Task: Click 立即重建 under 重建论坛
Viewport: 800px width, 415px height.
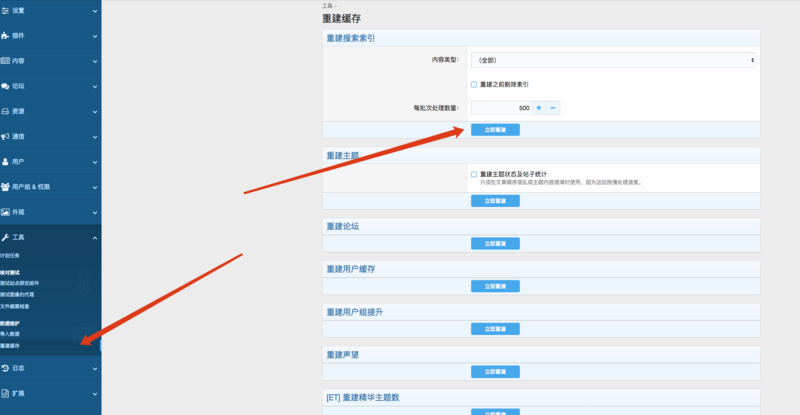Action: (x=495, y=243)
